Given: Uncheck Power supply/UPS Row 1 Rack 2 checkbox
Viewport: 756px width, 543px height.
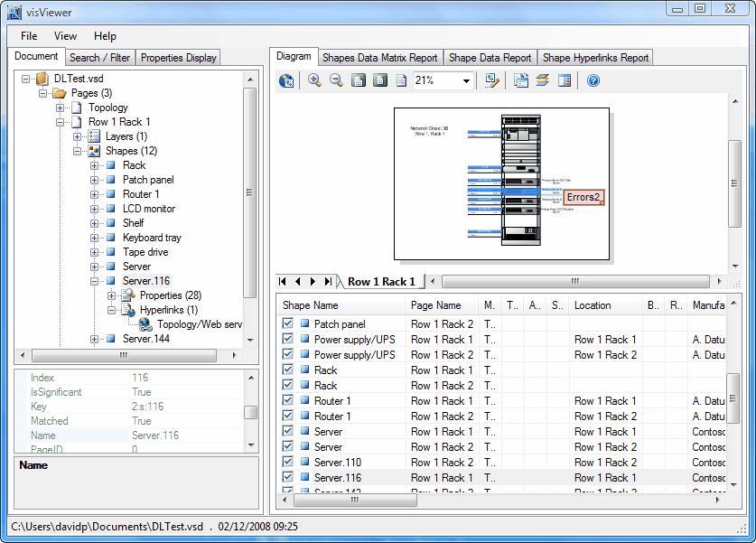Looking at the screenshot, I should [x=288, y=354].
